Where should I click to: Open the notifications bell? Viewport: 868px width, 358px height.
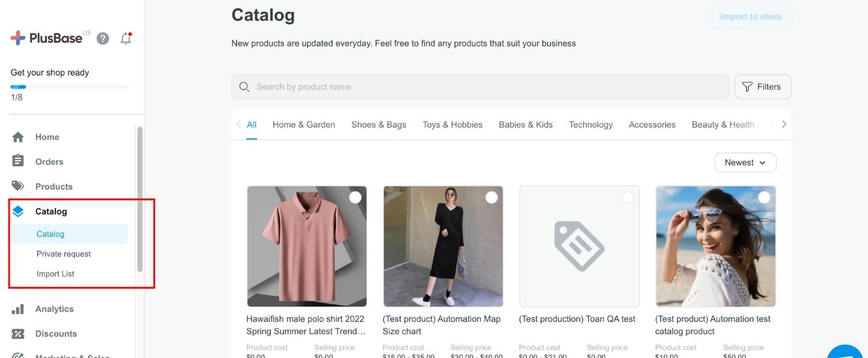126,38
